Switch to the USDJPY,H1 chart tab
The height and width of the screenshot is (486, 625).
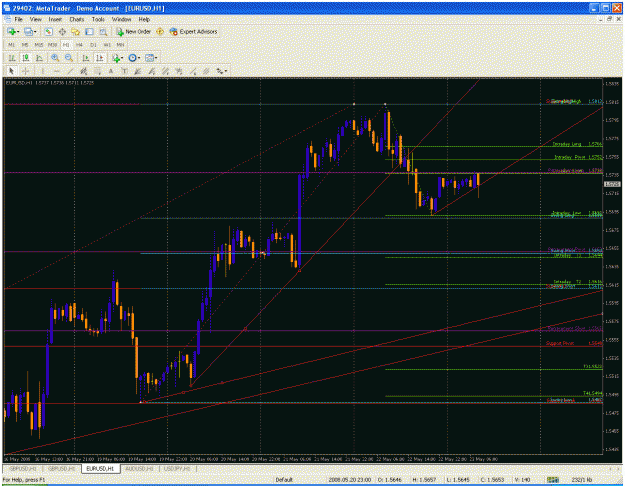pos(177,469)
